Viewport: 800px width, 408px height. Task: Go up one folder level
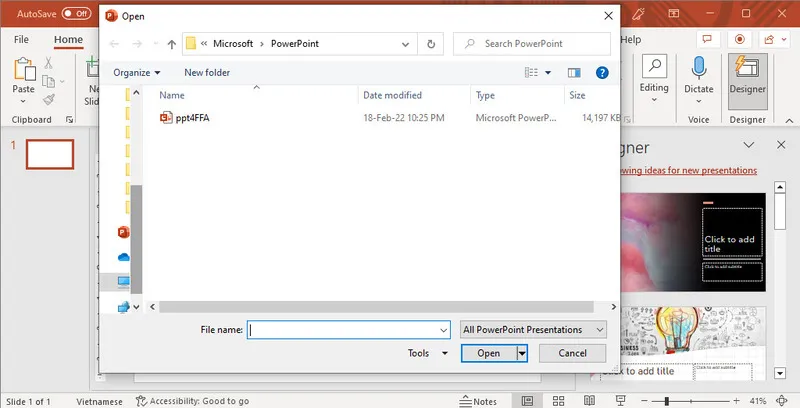point(171,44)
